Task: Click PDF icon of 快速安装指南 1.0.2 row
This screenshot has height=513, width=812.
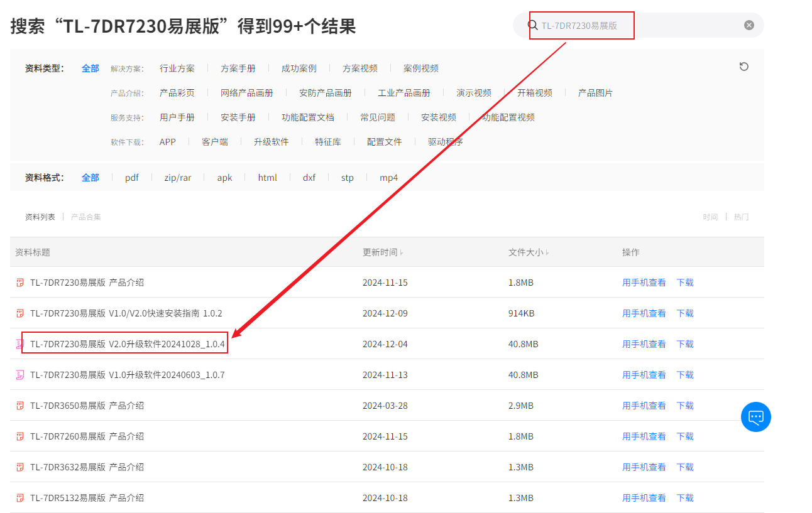Action: 20,313
